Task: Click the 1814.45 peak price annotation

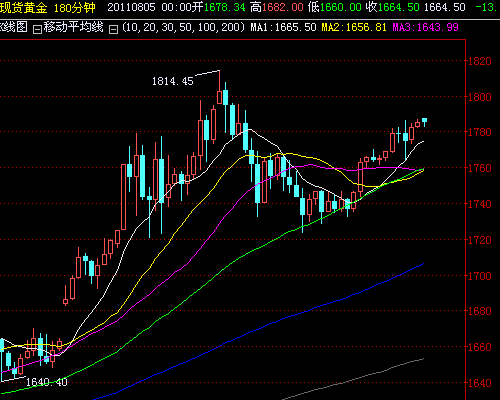Action: tap(173, 81)
